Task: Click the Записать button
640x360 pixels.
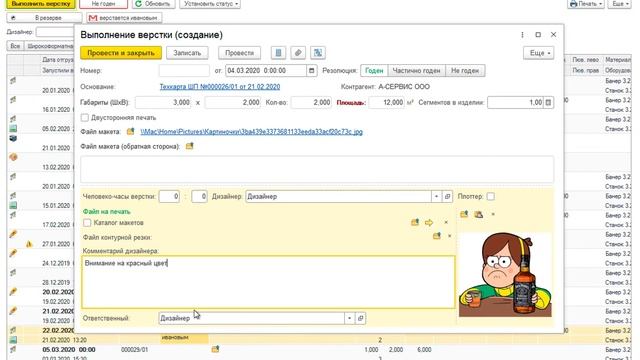Action: click(187, 53)
